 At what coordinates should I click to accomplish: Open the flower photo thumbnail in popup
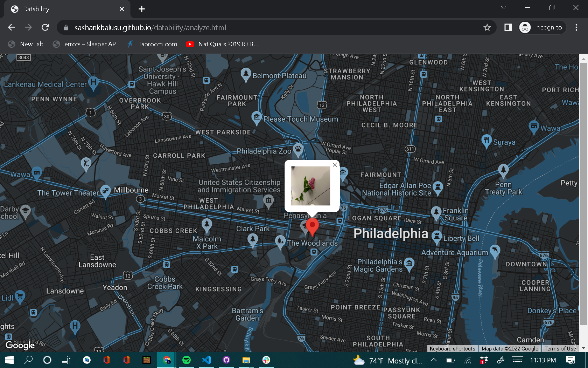coord(310,186)
